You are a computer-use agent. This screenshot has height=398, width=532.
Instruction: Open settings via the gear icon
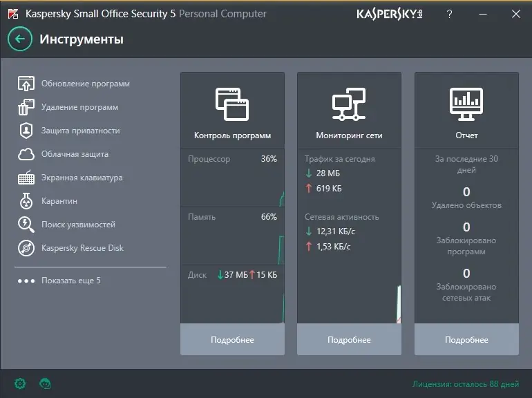[20, 383]
